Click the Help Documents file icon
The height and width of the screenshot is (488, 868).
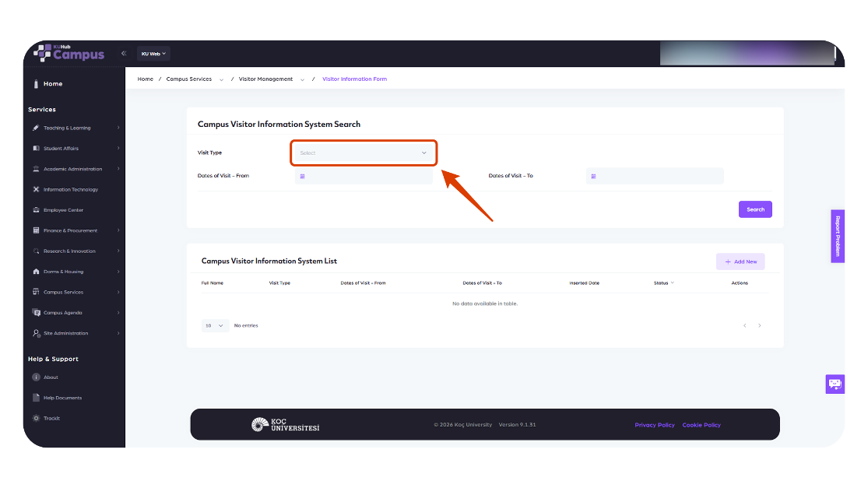(x=36, y=398)
